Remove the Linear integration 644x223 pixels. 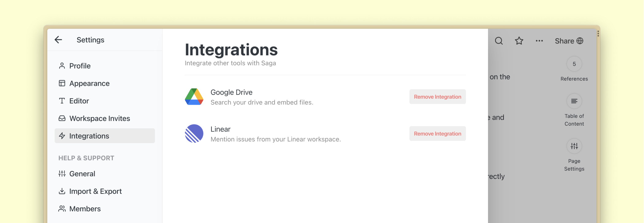(x=437, y=134)
